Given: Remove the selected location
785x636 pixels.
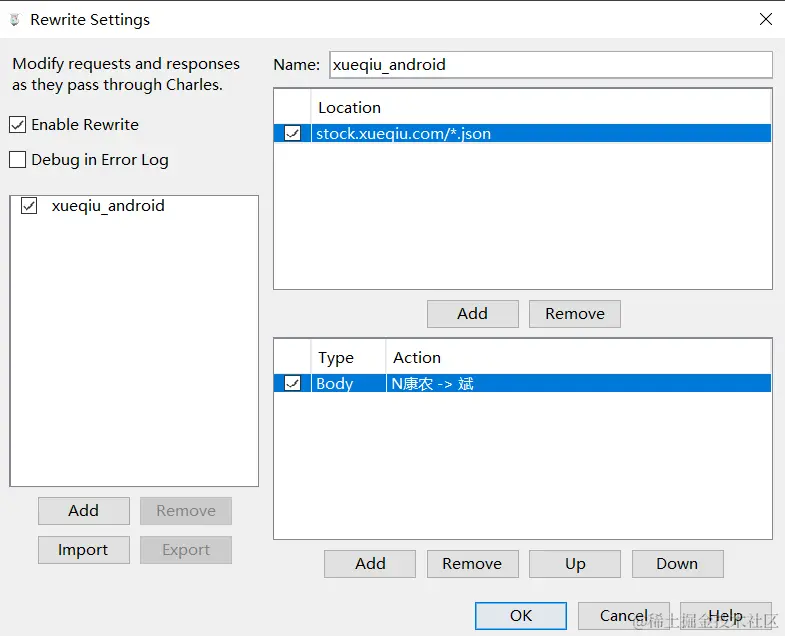Looking at the screenshot, I should (575, 314).
